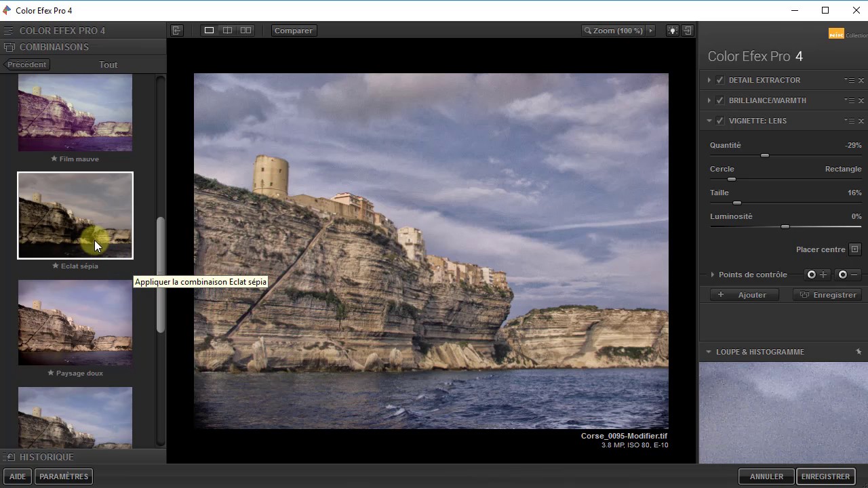868x488 pixels.
Task: Collapse the Vignette: Lens filter settings
Action: pyautogui.click(x=709, y=121)
